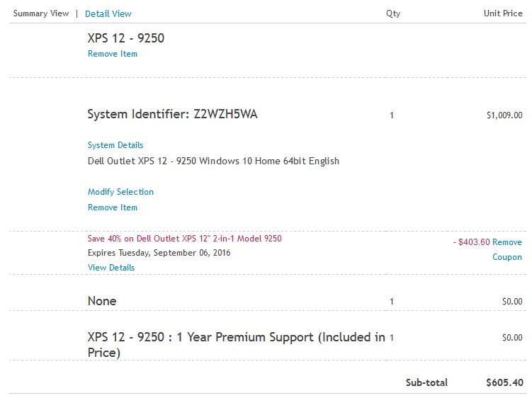
Task: Click the Dell Outlet Windows 10 Home description
Action: click(x=213, y=161)
